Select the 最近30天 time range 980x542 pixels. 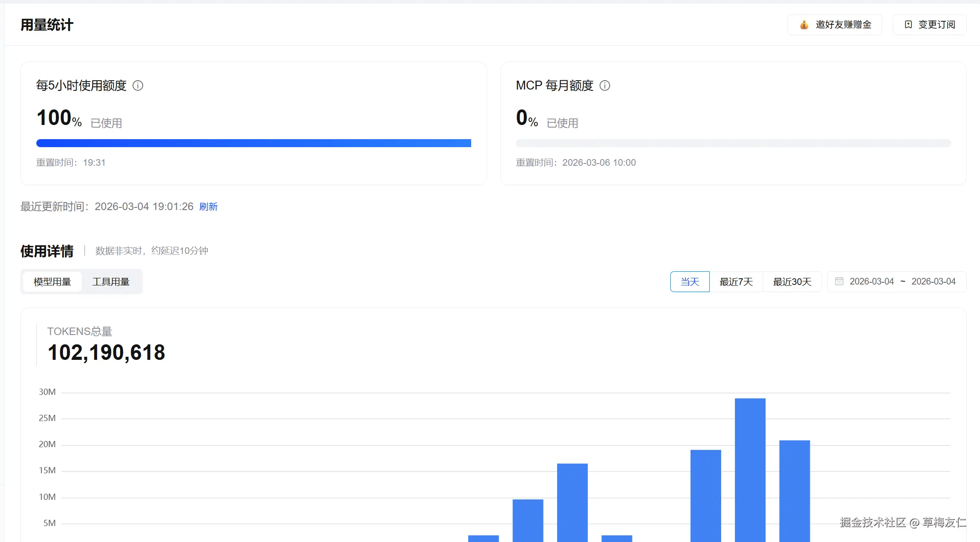point(792,282)
